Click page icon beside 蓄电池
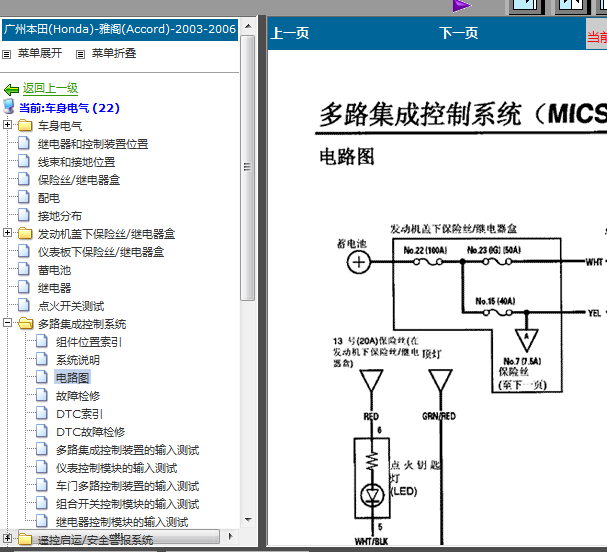The image size is (607, 552). 24,269
